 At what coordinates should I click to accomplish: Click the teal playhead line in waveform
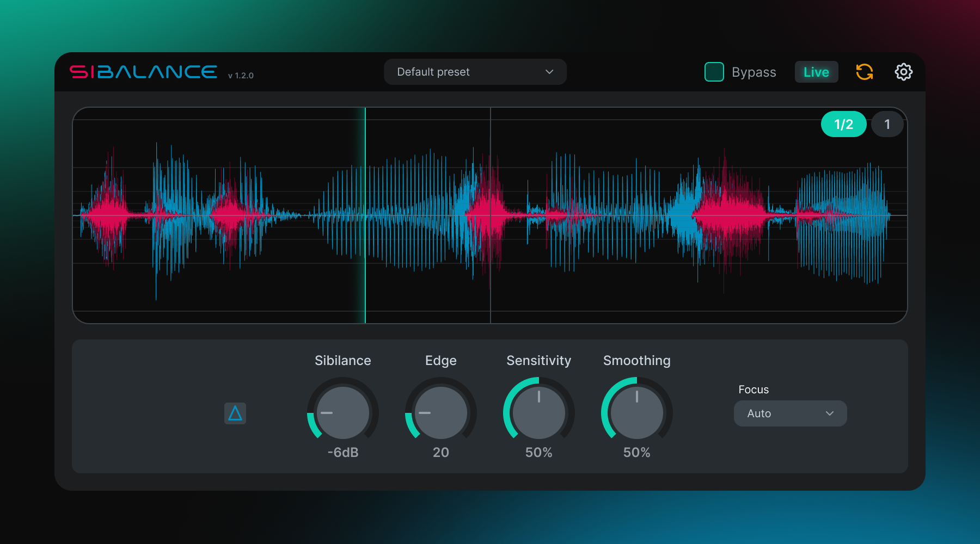click(x=365, y=215)
